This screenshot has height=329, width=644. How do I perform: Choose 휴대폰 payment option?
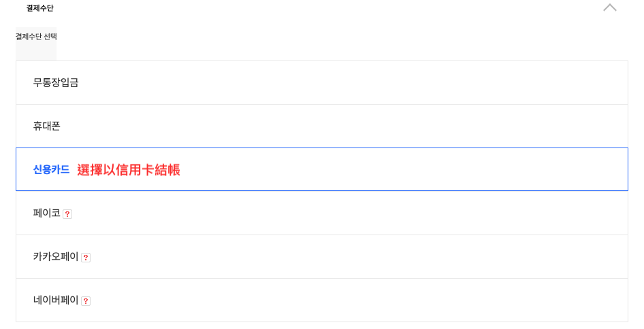click(321, 126)
